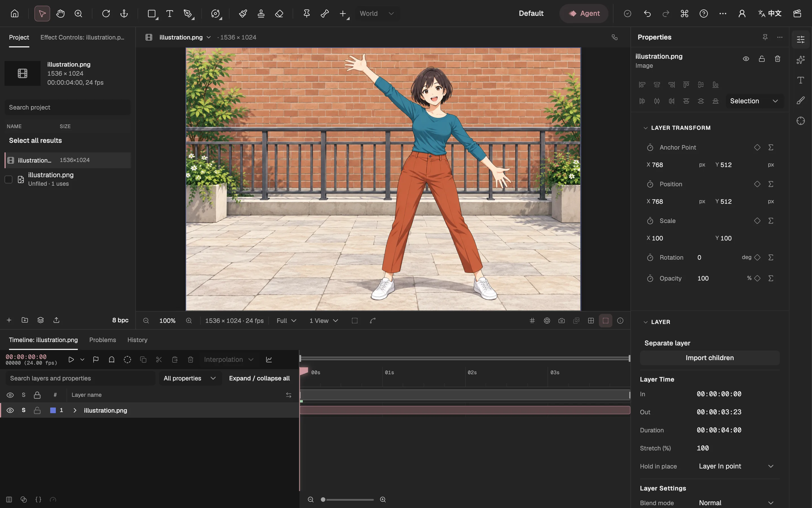Click the new folder icon in Project panel
Screen dimensions: 812x508
(25, 320)
